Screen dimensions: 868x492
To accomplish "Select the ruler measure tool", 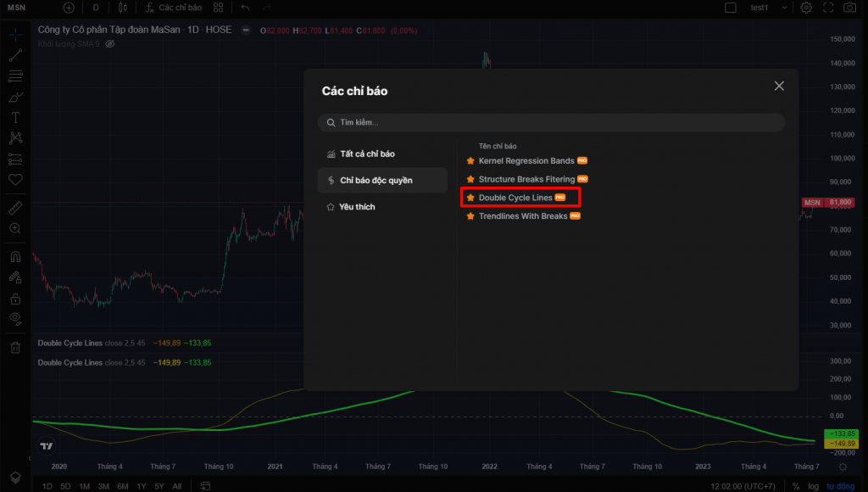I will [14, 207].
